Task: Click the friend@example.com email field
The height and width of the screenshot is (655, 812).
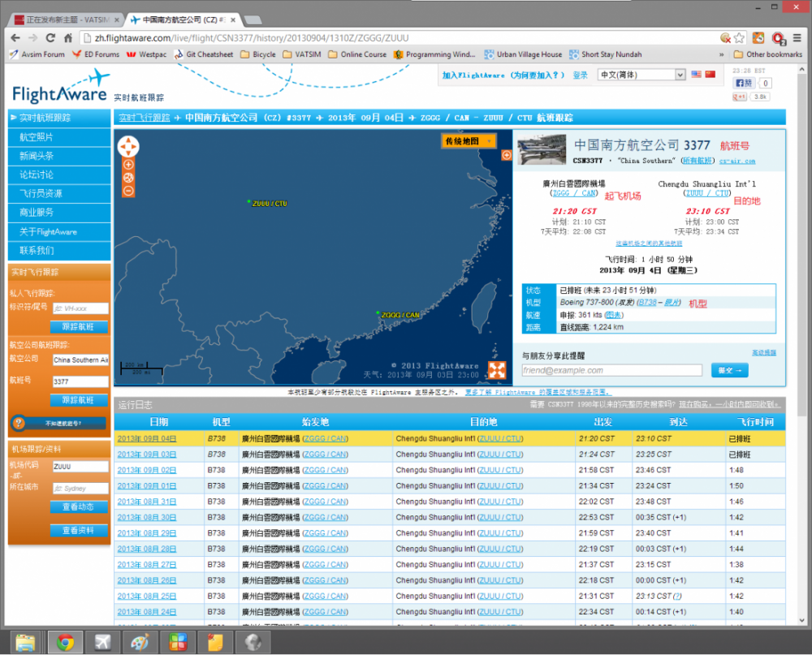Action: [x=611, y=370]
